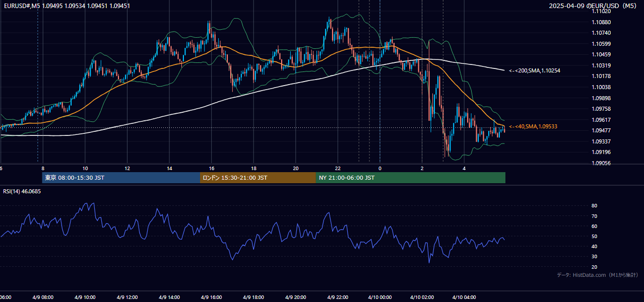Click the 東京 08:00-15:30 JST session bar
Viewport: 644px width, 302px height.
coord(121,178)
